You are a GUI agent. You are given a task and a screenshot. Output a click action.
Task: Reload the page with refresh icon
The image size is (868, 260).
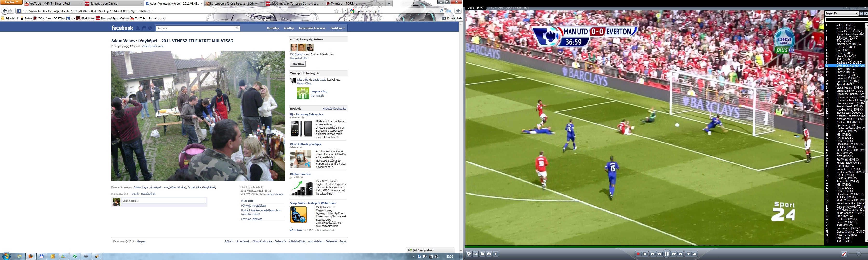pos(345,11)
